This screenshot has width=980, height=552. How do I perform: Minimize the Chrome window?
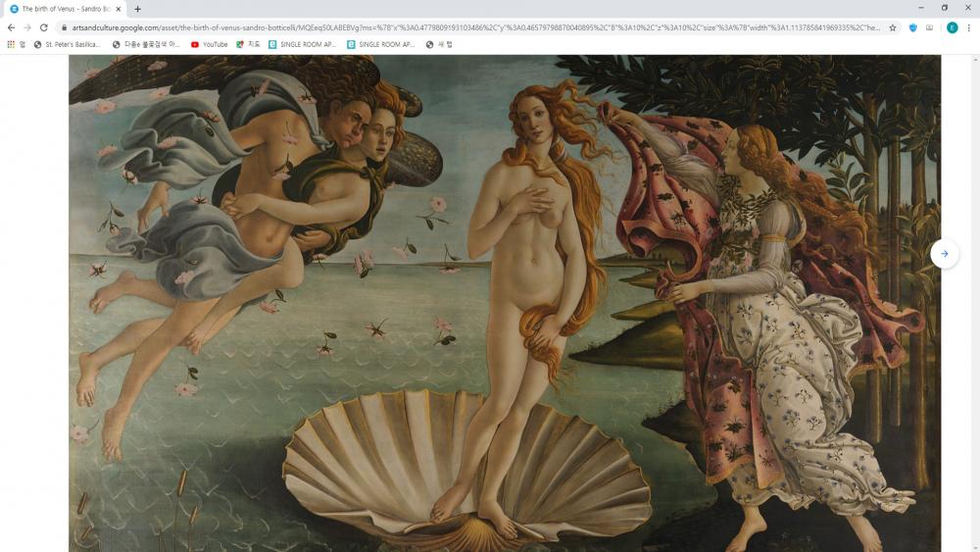pos(920,8)
